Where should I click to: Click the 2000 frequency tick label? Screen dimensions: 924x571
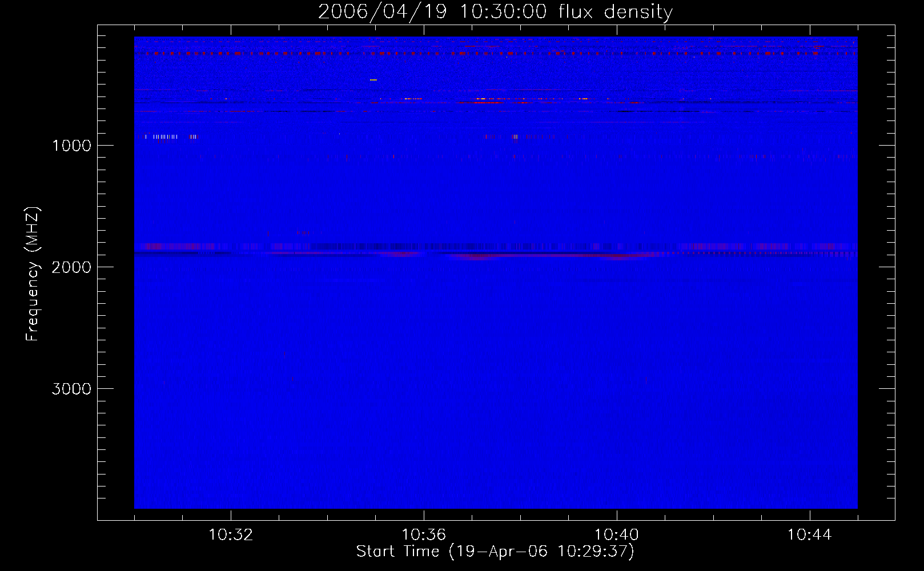click(x=71, y=267)
